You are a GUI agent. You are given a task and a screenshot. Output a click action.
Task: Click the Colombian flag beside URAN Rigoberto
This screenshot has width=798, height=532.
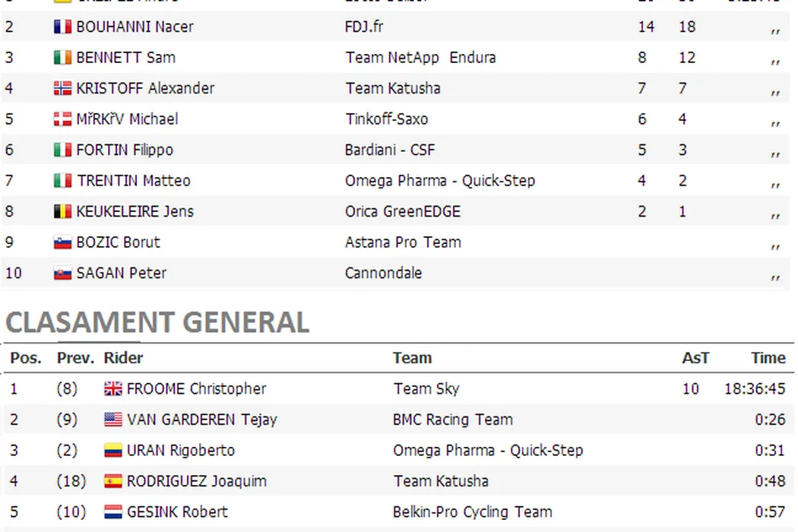click(x=112, y=451)
